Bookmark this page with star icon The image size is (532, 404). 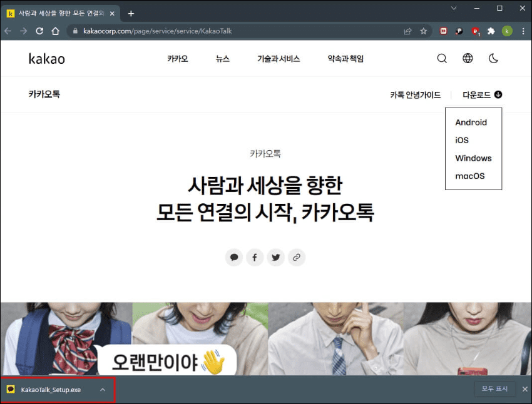point(424,31)
